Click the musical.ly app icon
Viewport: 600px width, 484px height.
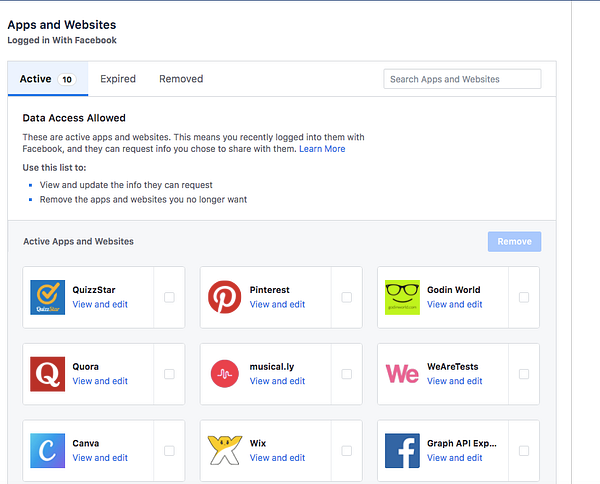pyautogui.click(x=225, y=374)
